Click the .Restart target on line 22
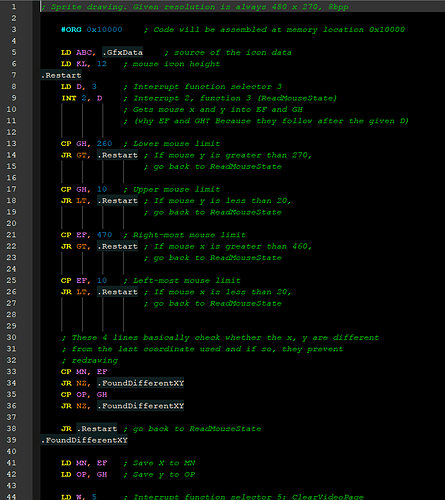 (117, 247)
